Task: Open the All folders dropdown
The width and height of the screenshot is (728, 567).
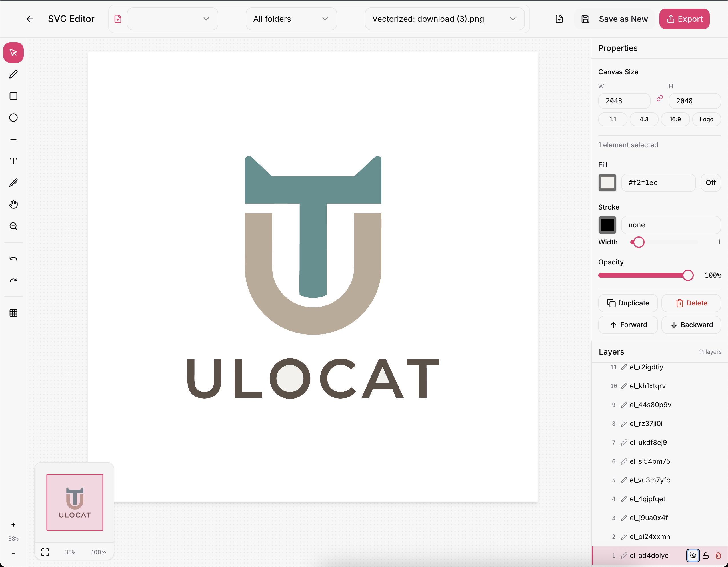Action: 291,19
